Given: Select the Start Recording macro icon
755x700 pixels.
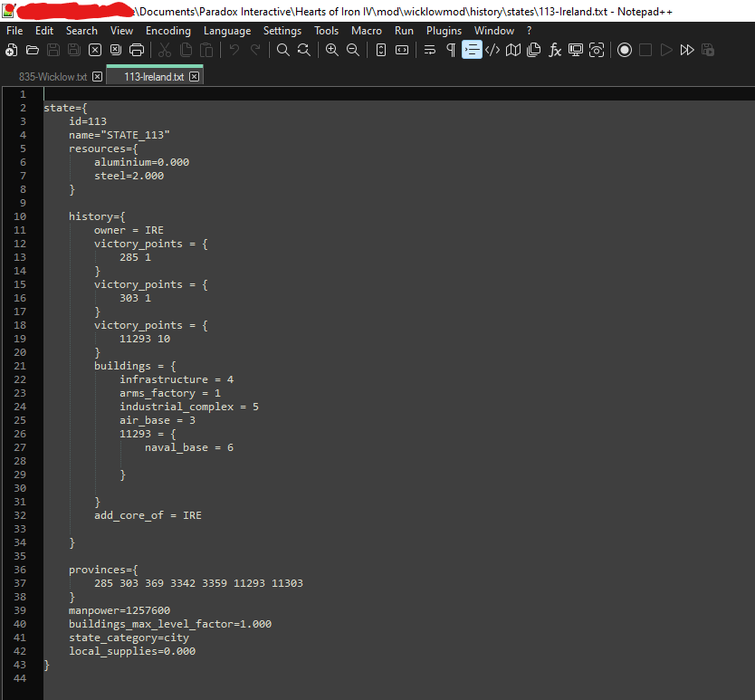Looking at the screenshot, I should (x=625, y=50).
